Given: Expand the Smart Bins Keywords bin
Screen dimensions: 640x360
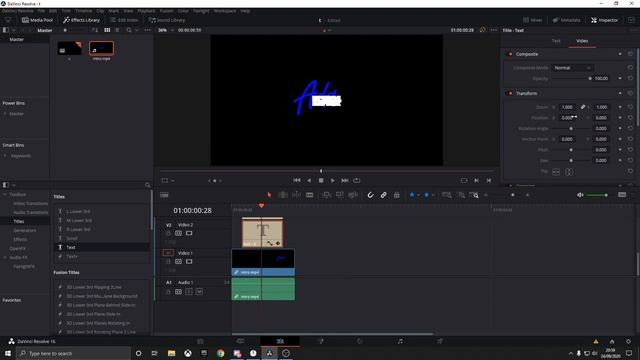Looking at the screenshot, I should (5, 156).
